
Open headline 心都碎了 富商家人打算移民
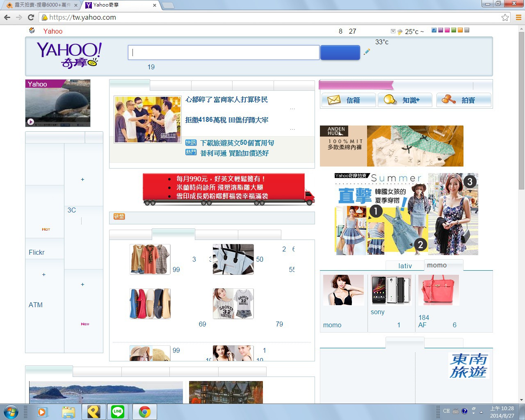(226, 99)
